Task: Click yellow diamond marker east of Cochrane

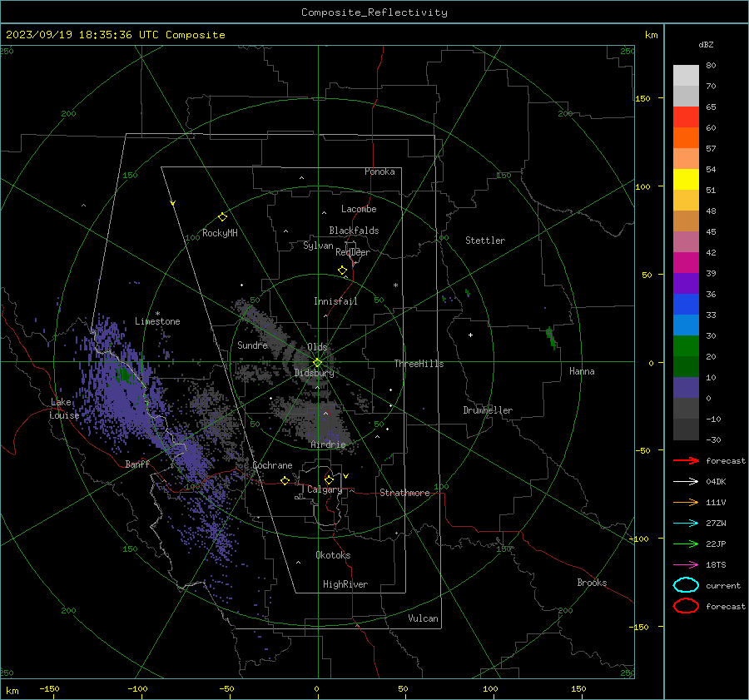Action: point(285,480)
